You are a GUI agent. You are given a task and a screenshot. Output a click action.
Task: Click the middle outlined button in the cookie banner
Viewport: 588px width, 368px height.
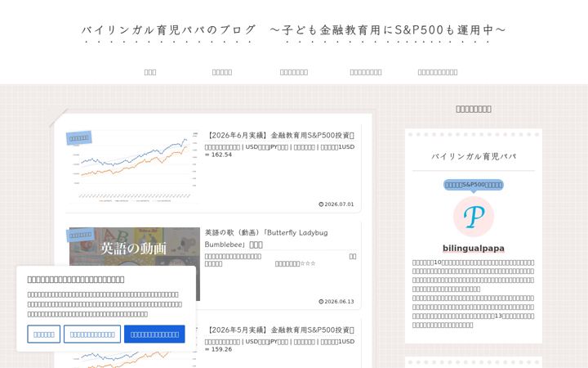point(92,334)
